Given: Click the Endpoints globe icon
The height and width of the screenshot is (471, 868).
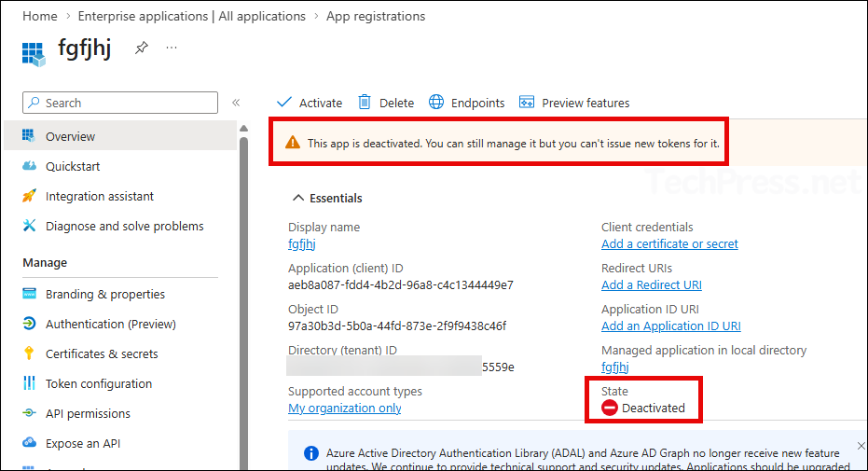Looking at the screenshot, I should 436,103.
